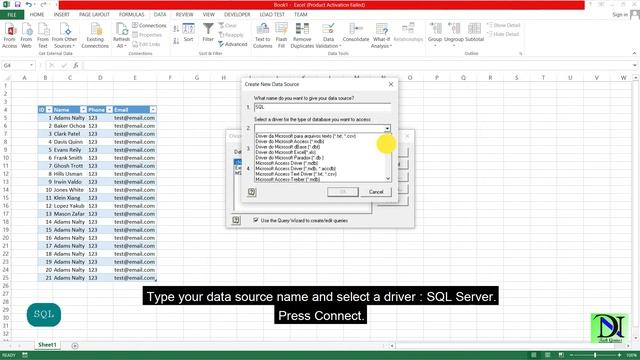Switch to the HOME tab
This screenshot has height=360, width=640.
click(x=37, y=15)
